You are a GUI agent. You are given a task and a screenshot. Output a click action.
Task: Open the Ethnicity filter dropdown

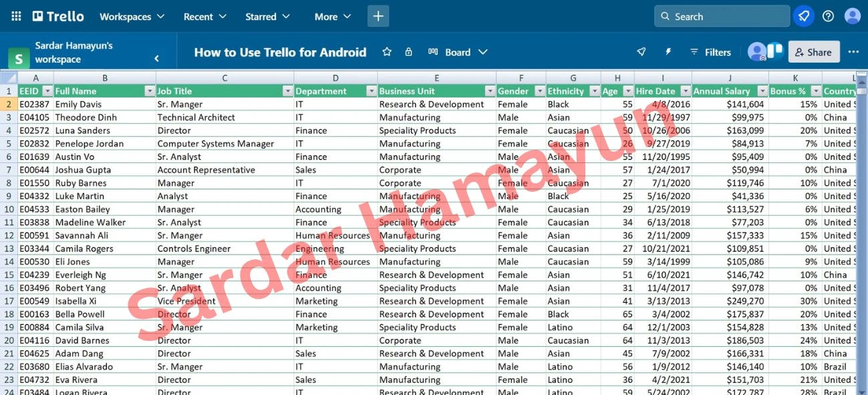tap(594, 91)
